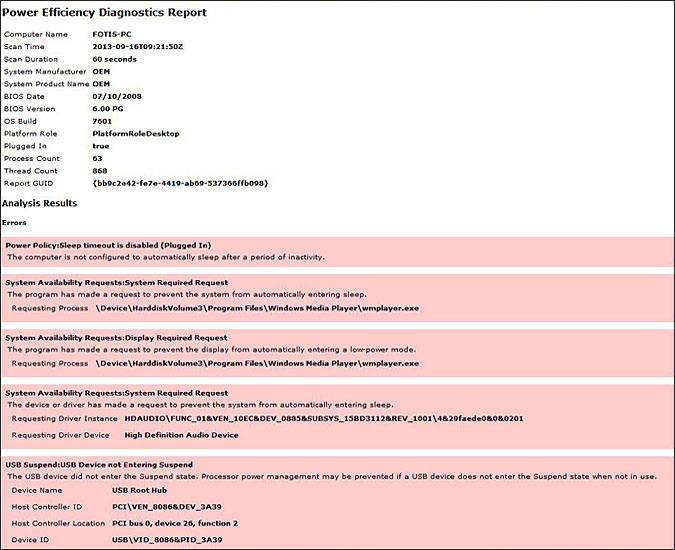Select the Thread Count value 868
The image size is (675, 550).
100,171
